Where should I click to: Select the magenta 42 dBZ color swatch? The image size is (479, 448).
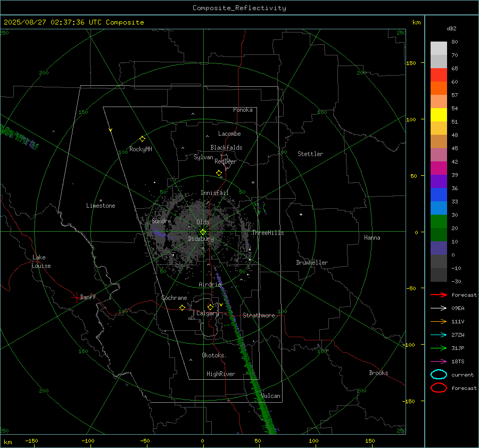[439, 168]
